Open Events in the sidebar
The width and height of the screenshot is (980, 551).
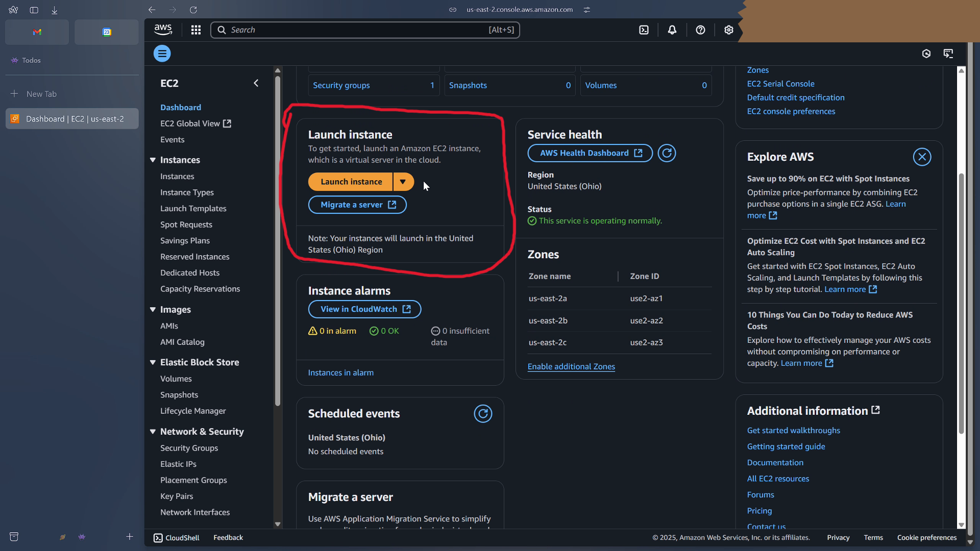pos(173,140)
